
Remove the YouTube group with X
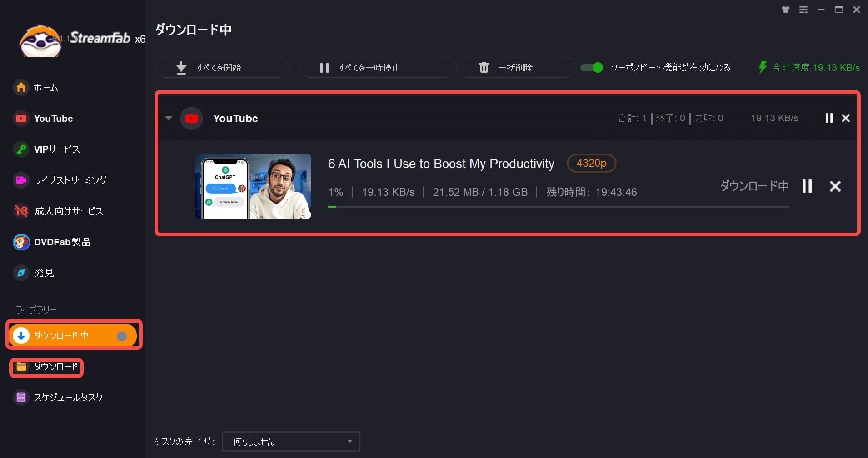pyautogui.click(x=846, y=118)
